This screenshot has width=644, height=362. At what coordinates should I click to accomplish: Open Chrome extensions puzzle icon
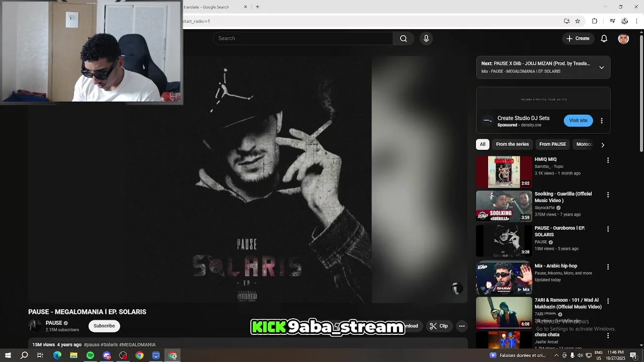pos(595,21)
